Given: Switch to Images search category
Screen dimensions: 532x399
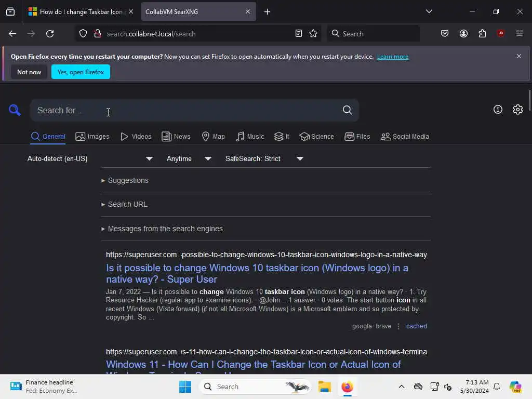Looking at the screenshot, I should coord(92,137).
